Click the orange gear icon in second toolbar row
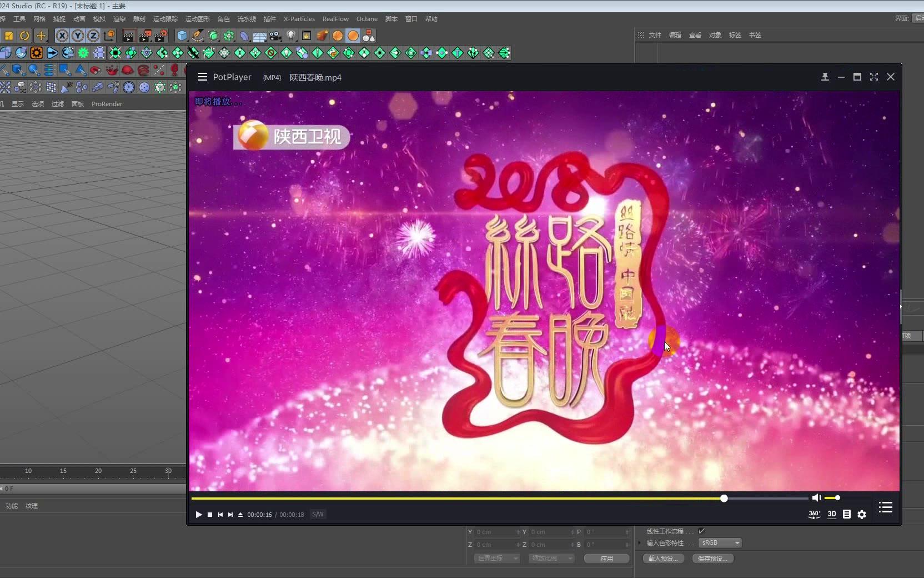 36,53
